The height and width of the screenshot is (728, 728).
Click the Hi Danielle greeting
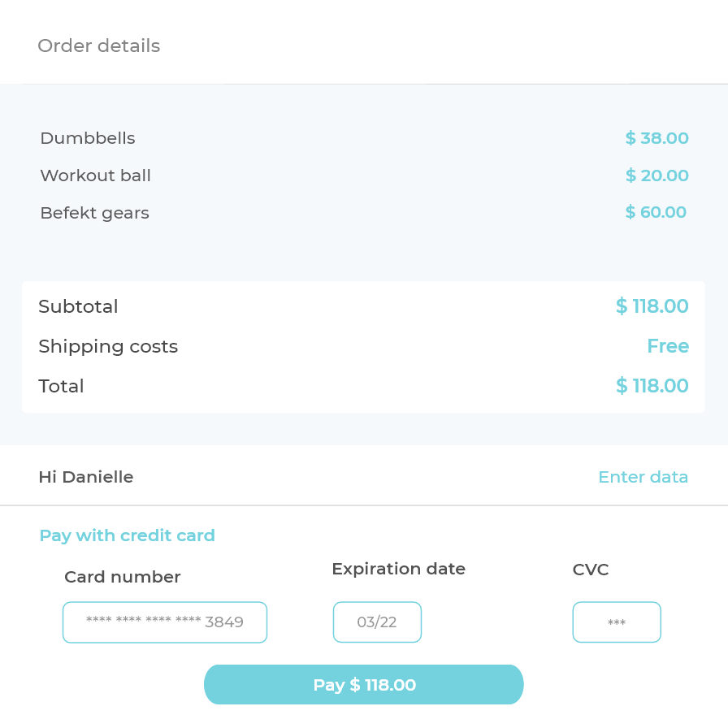coord(86,477)
